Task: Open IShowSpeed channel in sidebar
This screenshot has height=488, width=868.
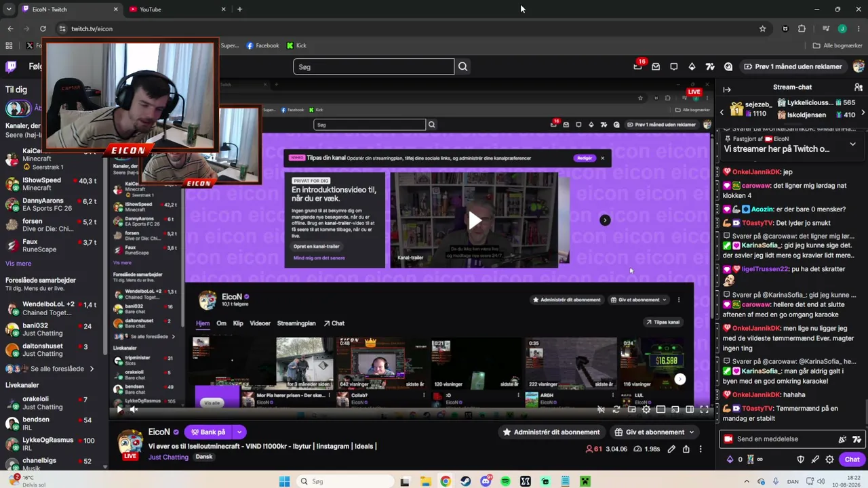Action: coord(52,184)
